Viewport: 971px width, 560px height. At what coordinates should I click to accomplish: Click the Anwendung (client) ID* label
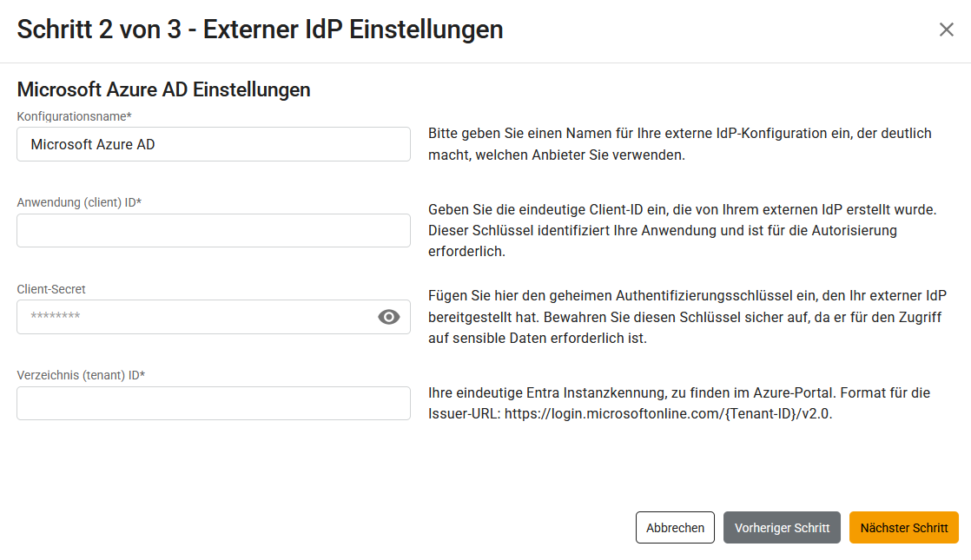[79, 202]
